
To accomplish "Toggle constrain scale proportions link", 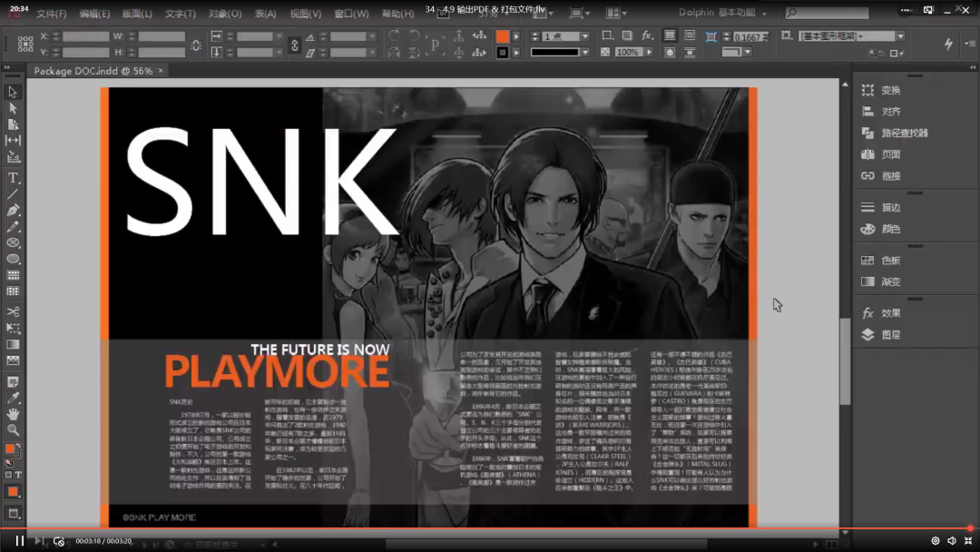I will 294,45.
